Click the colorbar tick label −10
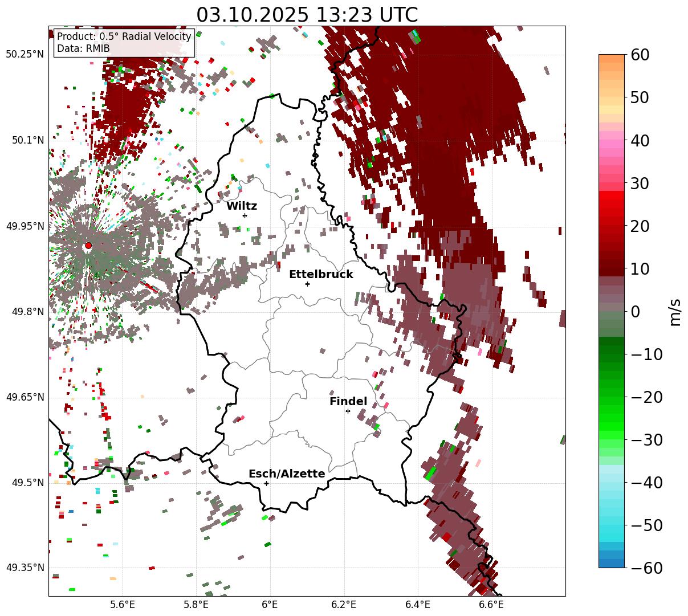This screenshot has width=688, height=616. click(x=647, y=354)
